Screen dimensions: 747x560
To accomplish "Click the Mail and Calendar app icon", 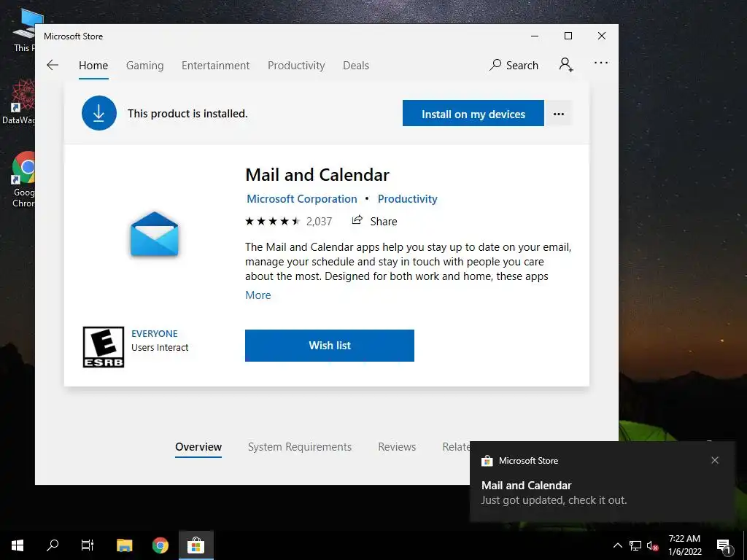I will click(x=155, y=234).
